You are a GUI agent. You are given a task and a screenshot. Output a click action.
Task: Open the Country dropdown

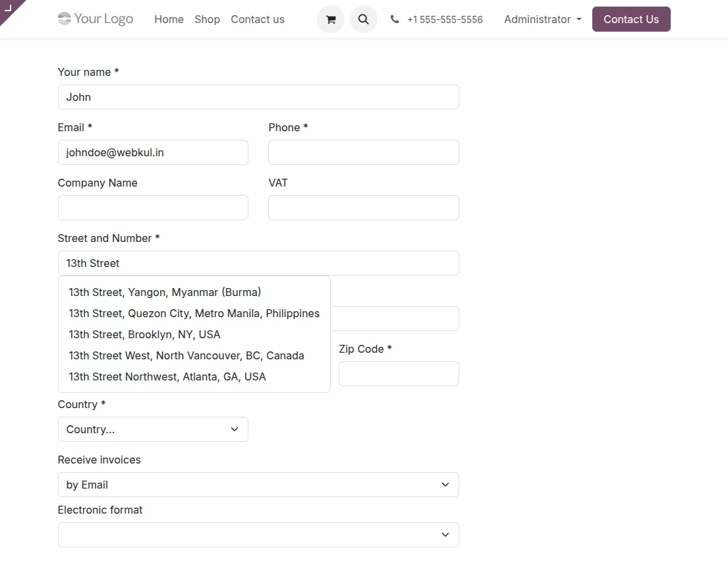pyautogui.click(x=153, y=429)
